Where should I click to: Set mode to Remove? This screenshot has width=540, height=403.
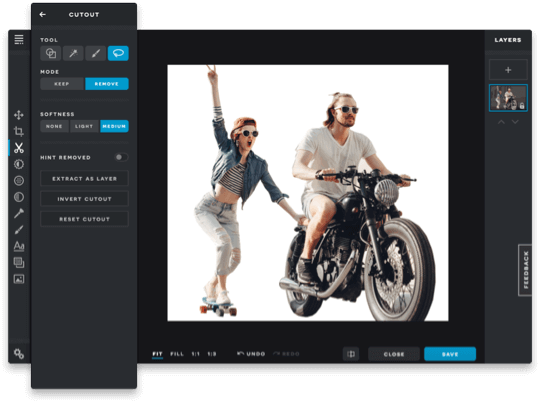click(x=107, y=84)
